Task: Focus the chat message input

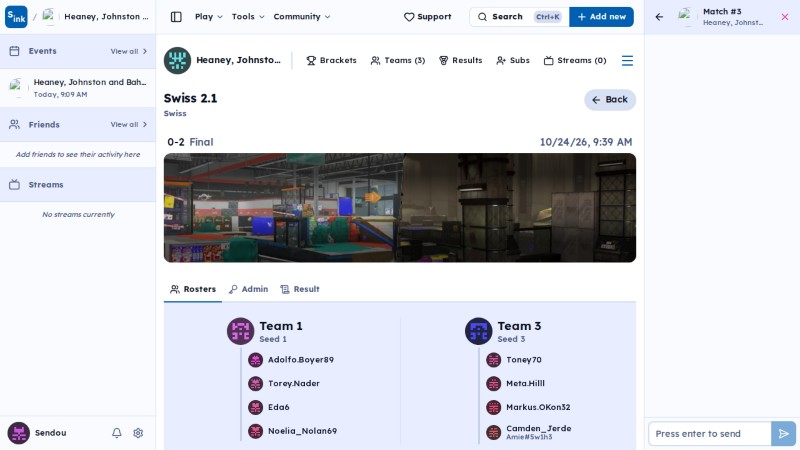Action: 710,434
